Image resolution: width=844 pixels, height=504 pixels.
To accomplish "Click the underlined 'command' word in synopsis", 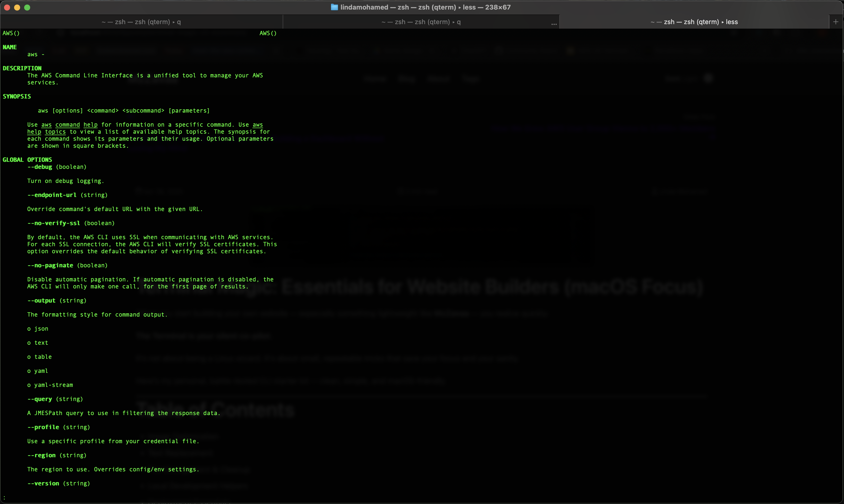I will (68, 125).
